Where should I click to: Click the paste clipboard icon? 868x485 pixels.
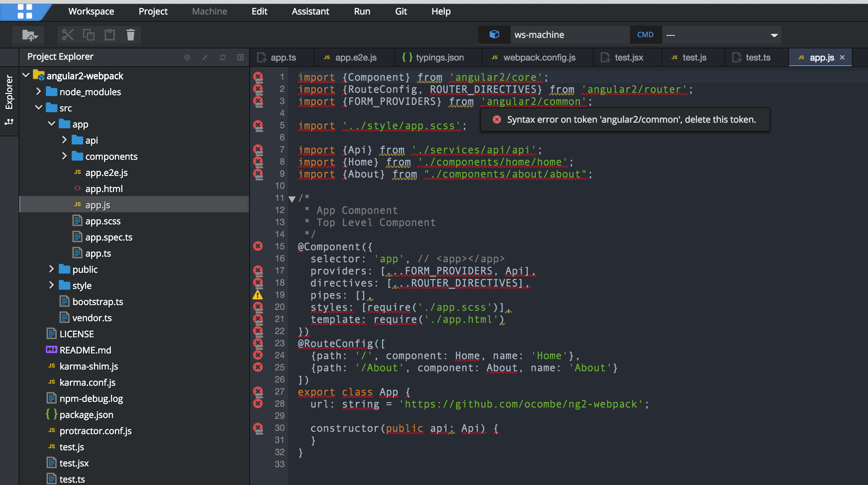pos(109,35)
